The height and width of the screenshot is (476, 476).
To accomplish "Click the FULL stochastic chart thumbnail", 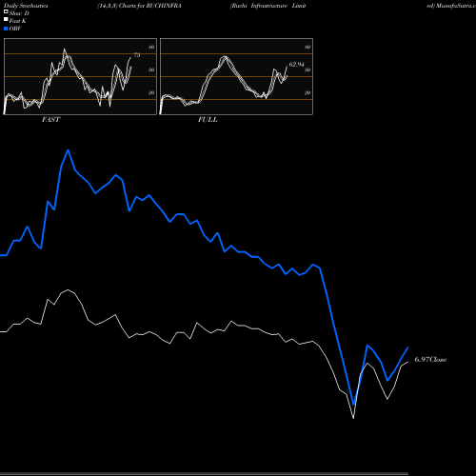I will pyautogui.click(x=236, y=76).
